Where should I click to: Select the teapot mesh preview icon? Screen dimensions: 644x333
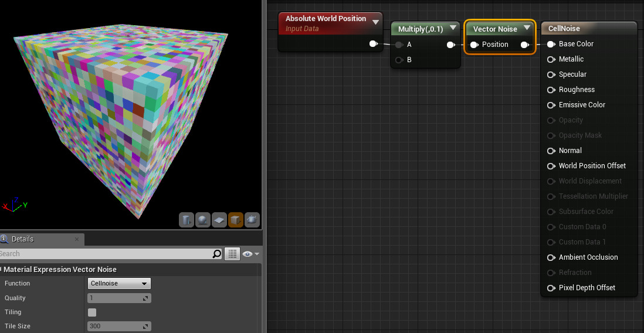click(252, 220)
